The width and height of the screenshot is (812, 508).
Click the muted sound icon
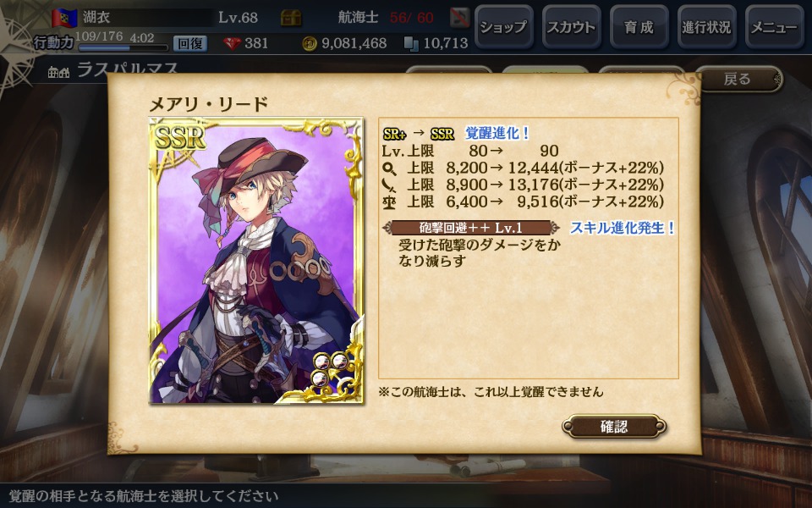click(x=459, y=18)
